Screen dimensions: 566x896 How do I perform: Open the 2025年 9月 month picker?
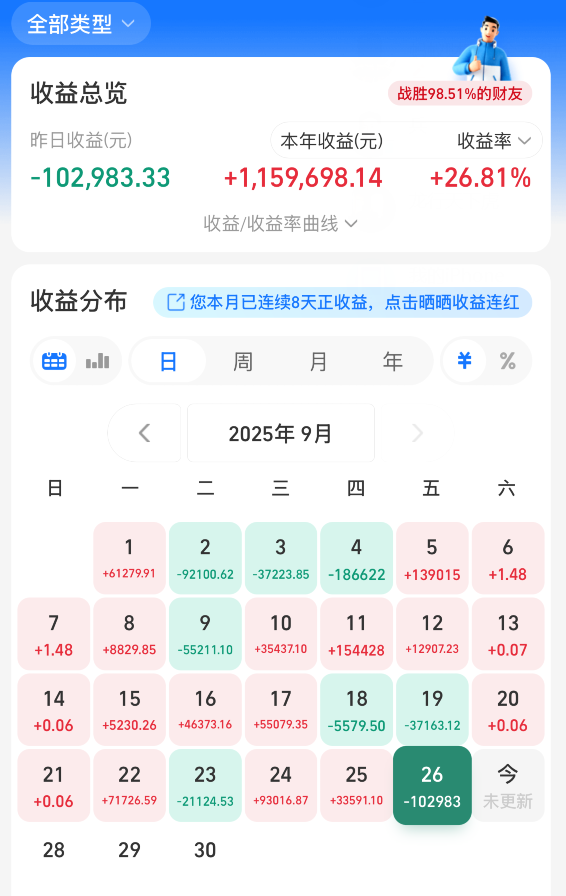(281, 433)
